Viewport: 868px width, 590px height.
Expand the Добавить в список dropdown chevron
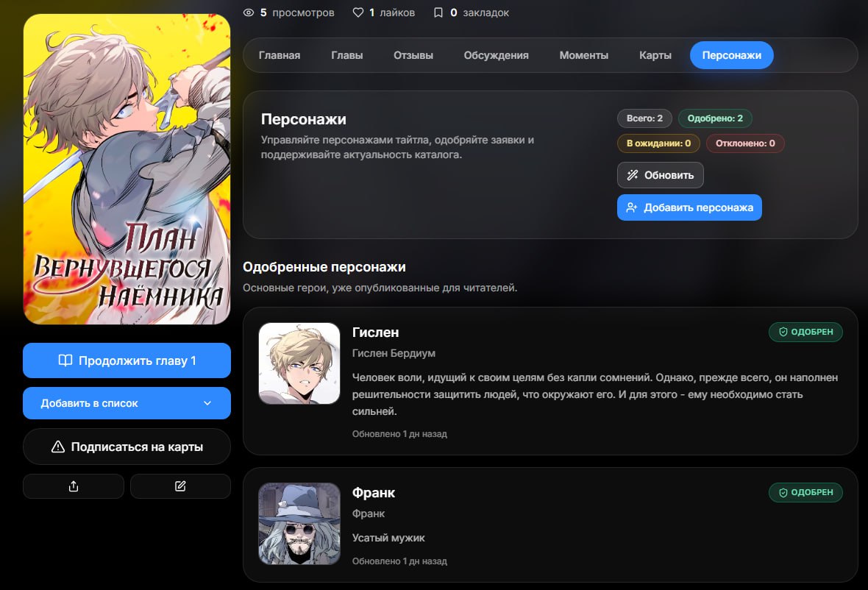(207, 403)
